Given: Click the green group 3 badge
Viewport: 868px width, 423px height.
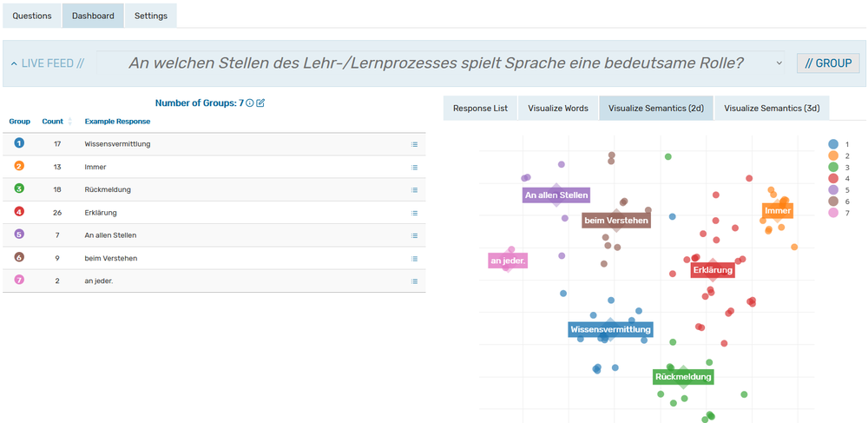Looking at the screenshot, I should pyautogui.click(x=19, y=189).
